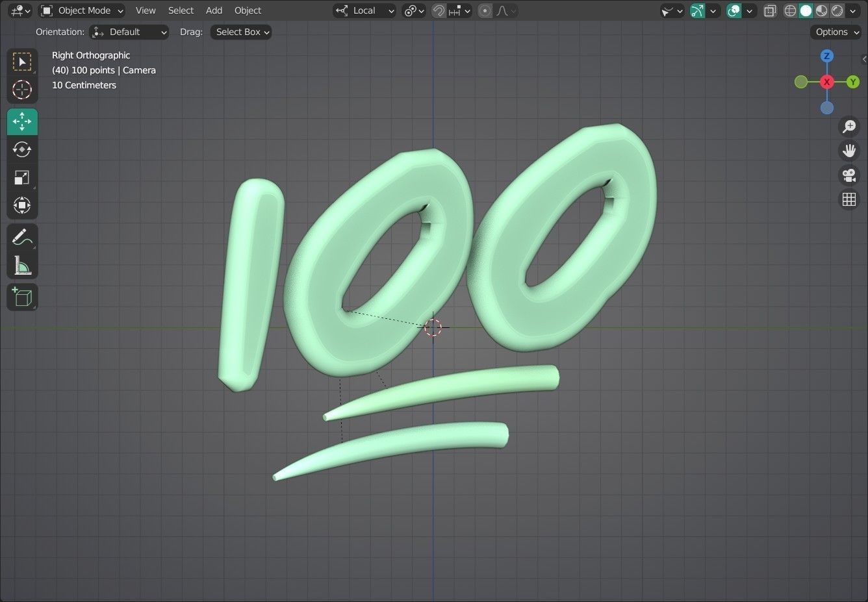This screenshot has width=868, height=602.
Task: Open the Options dropdown
Action: (x=836, y=32)
